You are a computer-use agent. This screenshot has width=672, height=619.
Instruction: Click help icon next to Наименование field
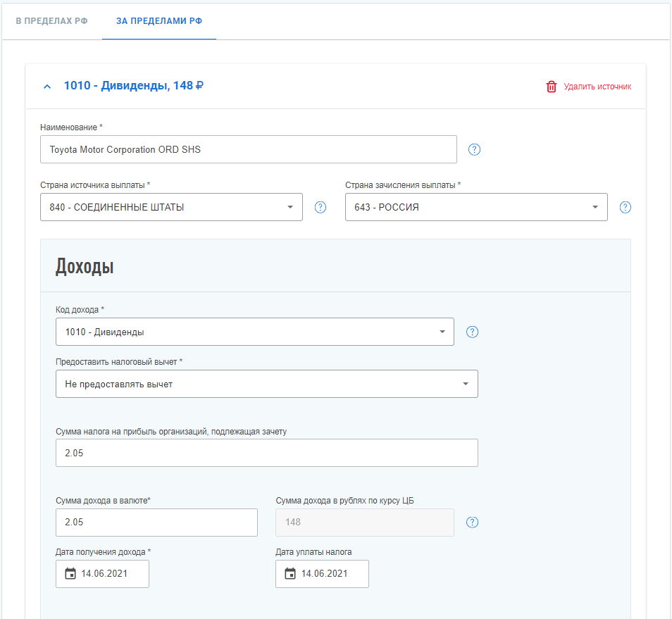(474, 149)
